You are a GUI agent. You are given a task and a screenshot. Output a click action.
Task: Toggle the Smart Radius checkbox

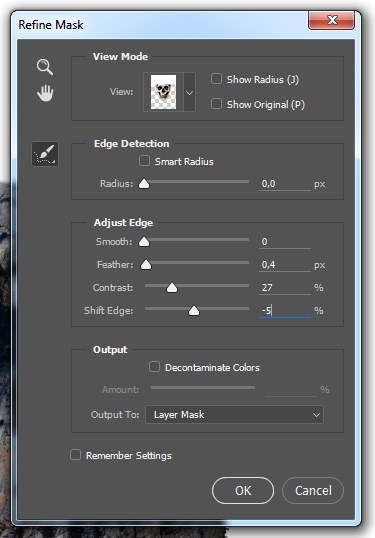click(x=144, y=161)
